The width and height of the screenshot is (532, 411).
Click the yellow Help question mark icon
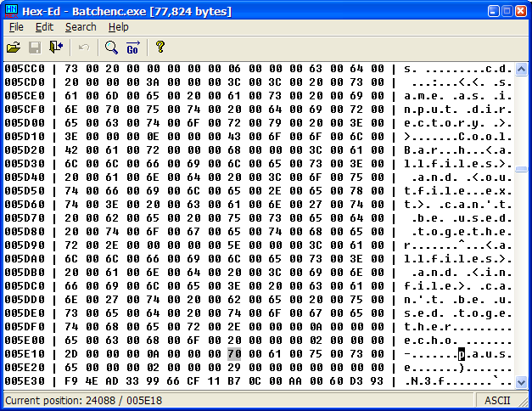(x=160, y=47)
